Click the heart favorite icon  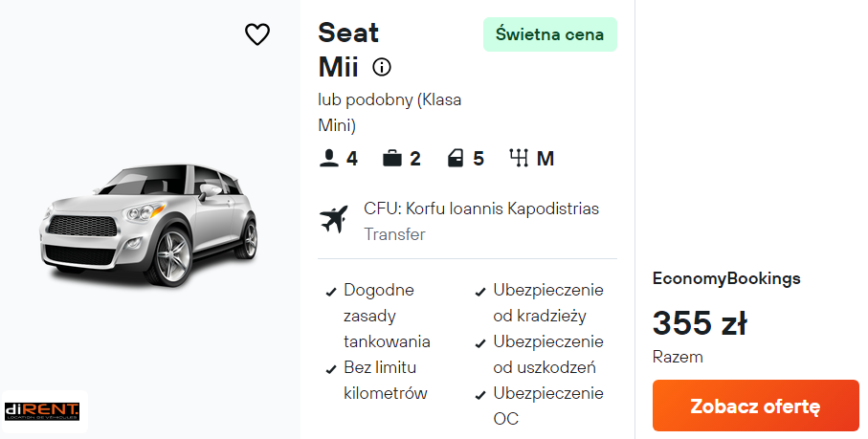coord(257,34)
